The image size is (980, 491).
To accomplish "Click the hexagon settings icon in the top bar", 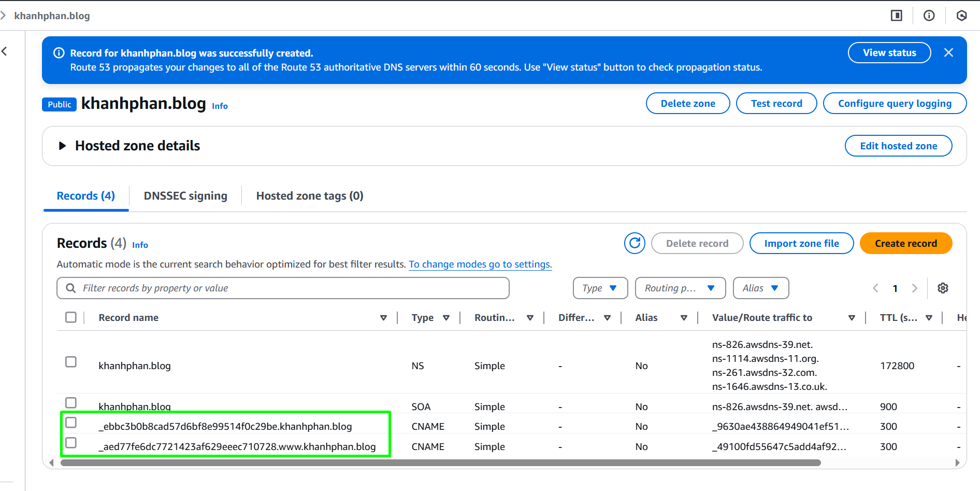I will coord(962,16).
